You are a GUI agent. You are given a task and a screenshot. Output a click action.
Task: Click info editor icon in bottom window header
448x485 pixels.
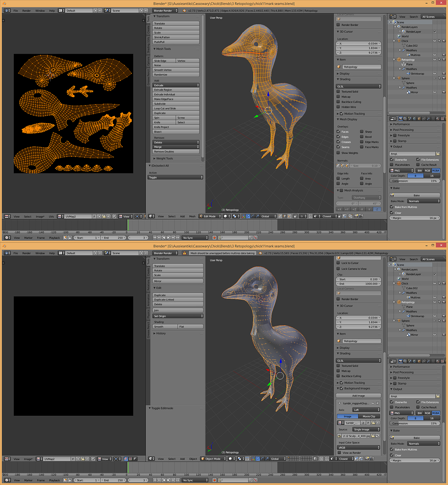coord(7,253)
